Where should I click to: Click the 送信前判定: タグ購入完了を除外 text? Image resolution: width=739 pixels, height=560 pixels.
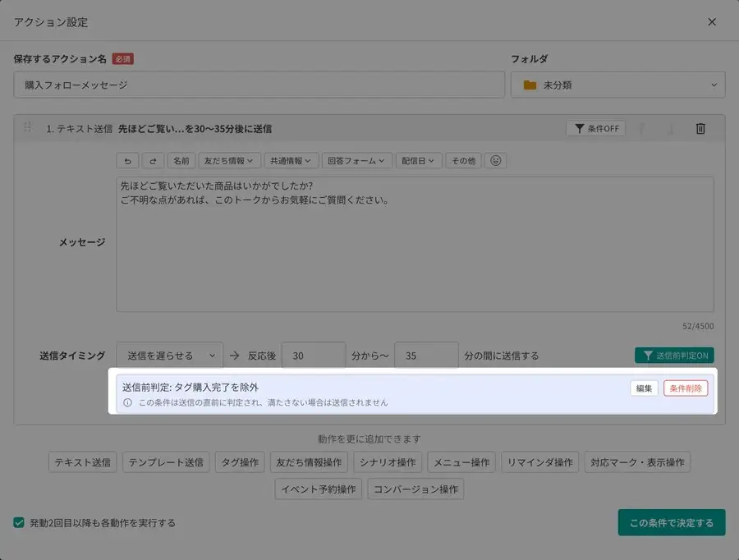190,388
